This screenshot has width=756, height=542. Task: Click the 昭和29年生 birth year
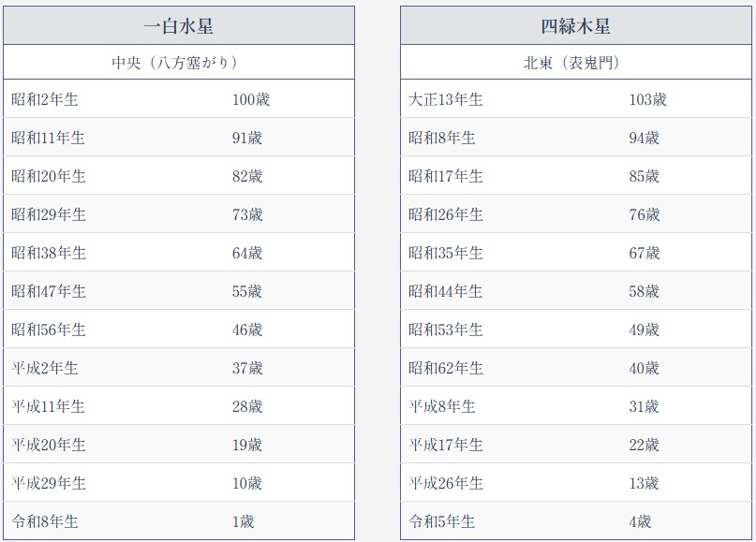pyautogui.click(x=49, y=214)
